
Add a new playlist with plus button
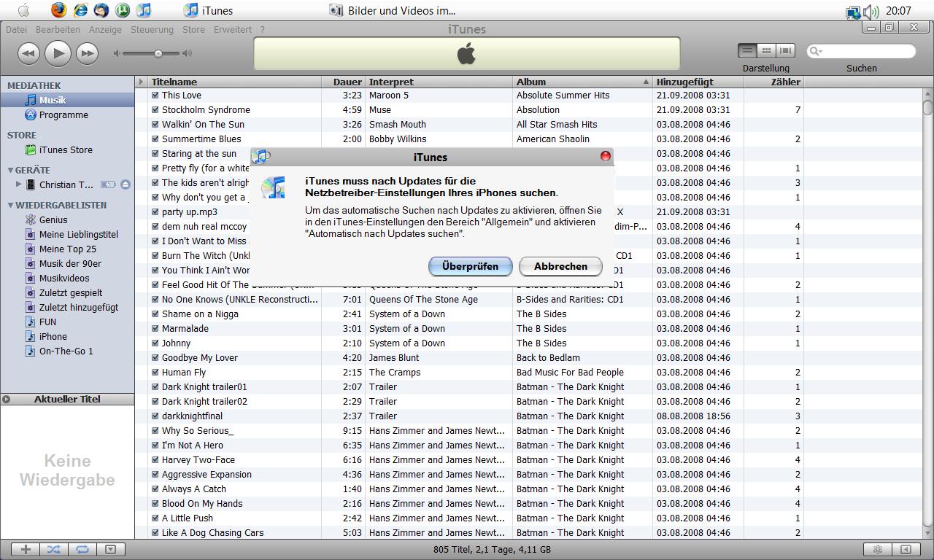pyautogui.click(x=26, y=549)
